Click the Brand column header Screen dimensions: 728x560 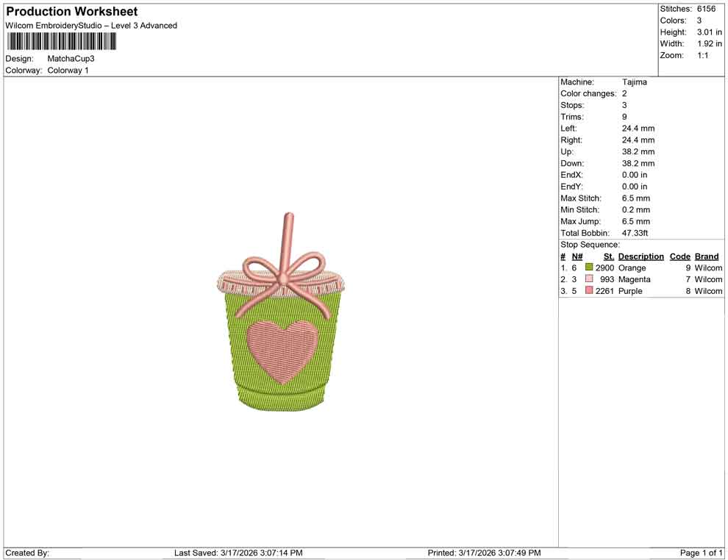coord(707,256)
